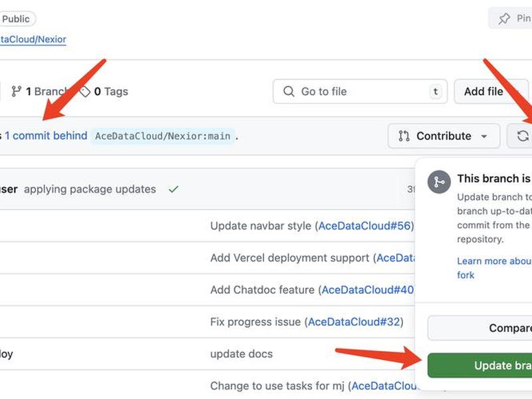Open Learn more about syncing a fork link
Image resolution: width=532 pixels, height=399 pixels.
click(x=494, y=268)
